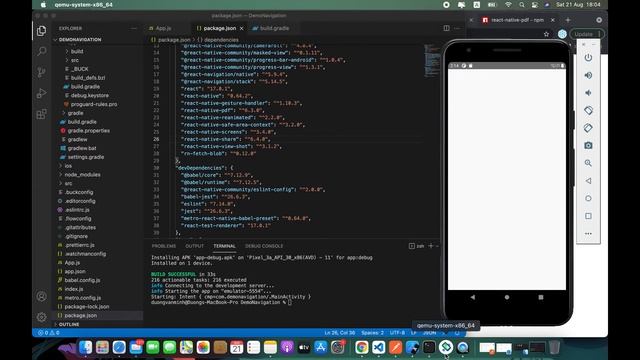Open a new Chrome tab with the plus icon

[x=568, y=20]
